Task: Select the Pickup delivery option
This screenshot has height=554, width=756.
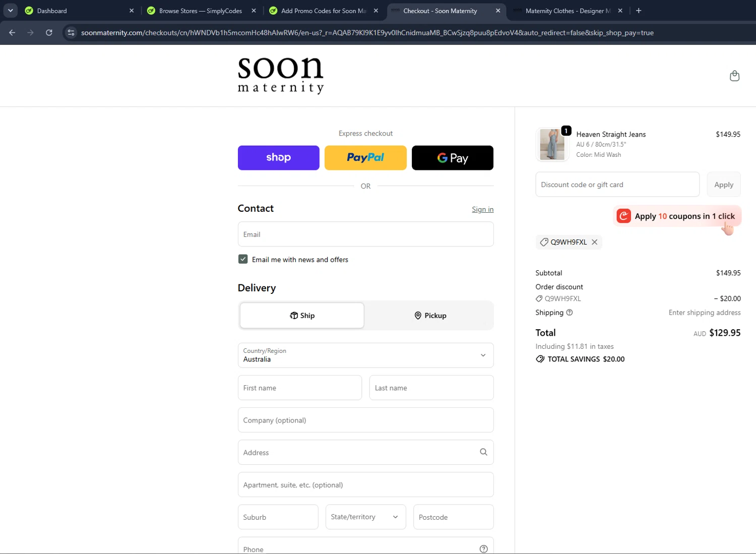Action: (x=430, y=316)
